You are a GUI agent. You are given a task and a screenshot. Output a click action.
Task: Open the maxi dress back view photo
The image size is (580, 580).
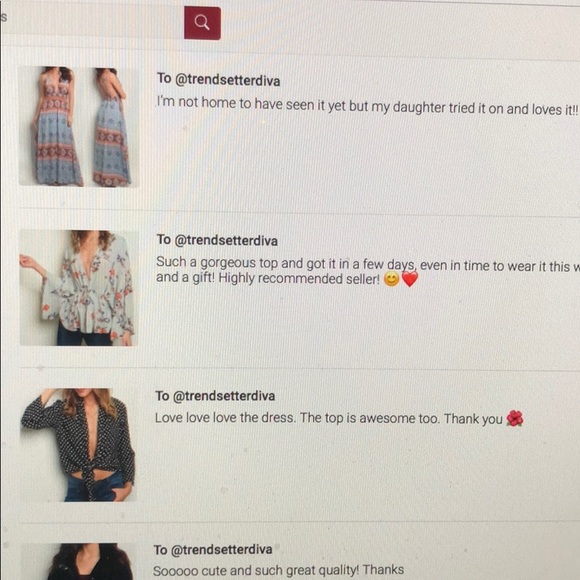click(111, 127)
